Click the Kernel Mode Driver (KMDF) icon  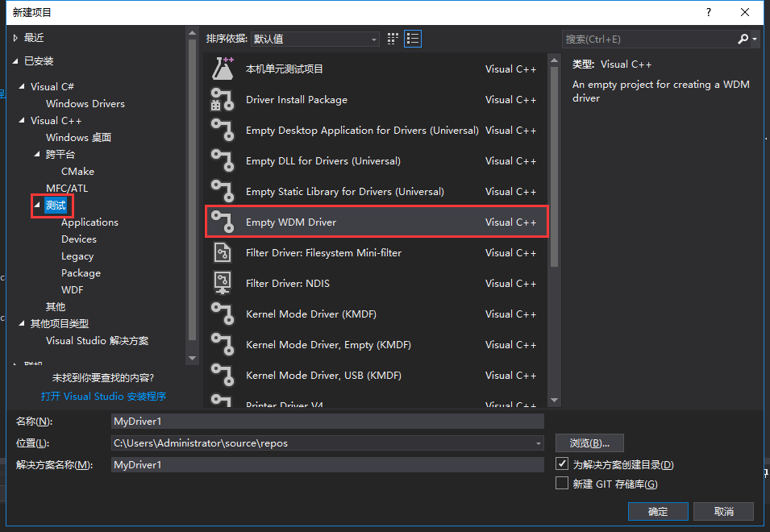(223, 314)
